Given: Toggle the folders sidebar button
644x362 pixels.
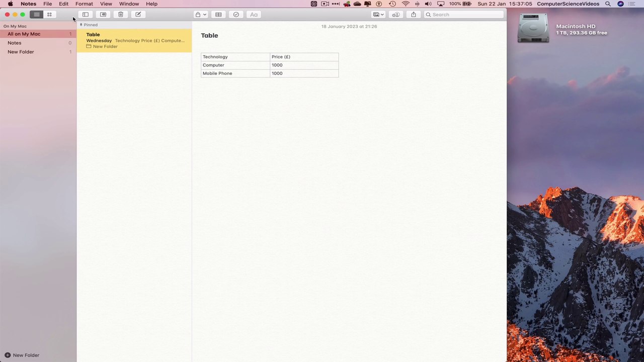Looking at the screenshot, I should 86,15.
